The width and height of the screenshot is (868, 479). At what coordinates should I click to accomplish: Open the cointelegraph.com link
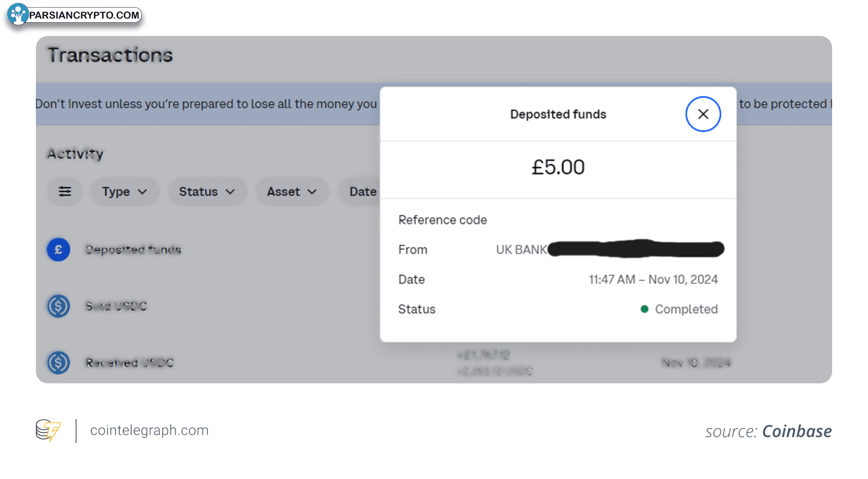pyautogui.click(x=149, y=431)
